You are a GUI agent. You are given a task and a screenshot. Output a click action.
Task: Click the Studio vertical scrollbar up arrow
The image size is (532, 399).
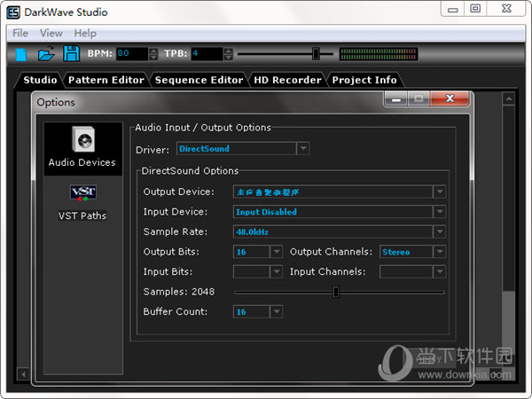pyautogui.click(x=509, y=98)
